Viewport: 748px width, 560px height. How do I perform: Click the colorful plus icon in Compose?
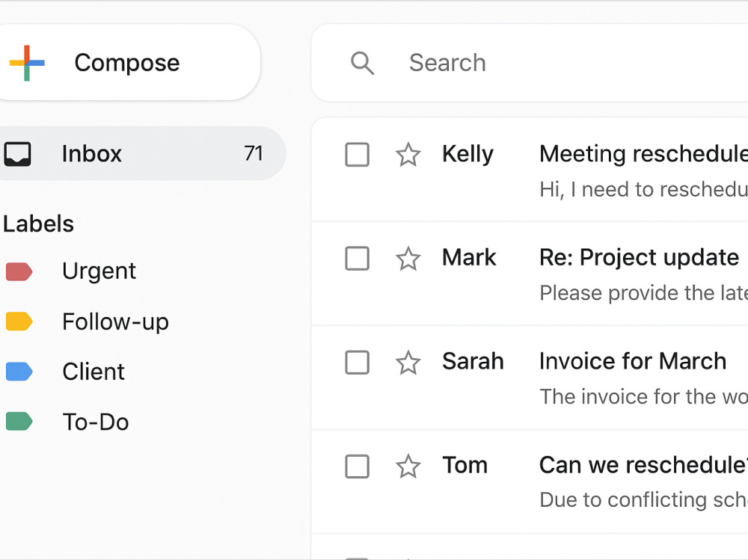(x=27, y=63)
